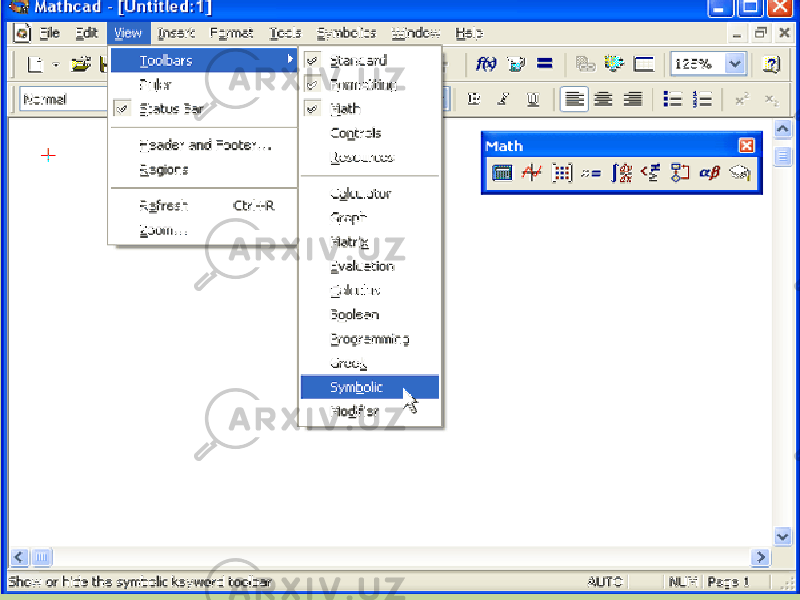Click the New worksheet icon
This screenshot has height=600, width=800.
pyautogui.click(x=35, y=64)
